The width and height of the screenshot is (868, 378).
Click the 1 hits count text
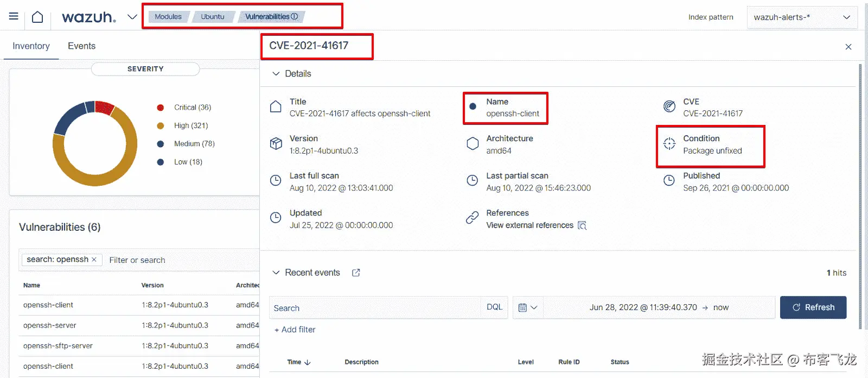point(837,273)
